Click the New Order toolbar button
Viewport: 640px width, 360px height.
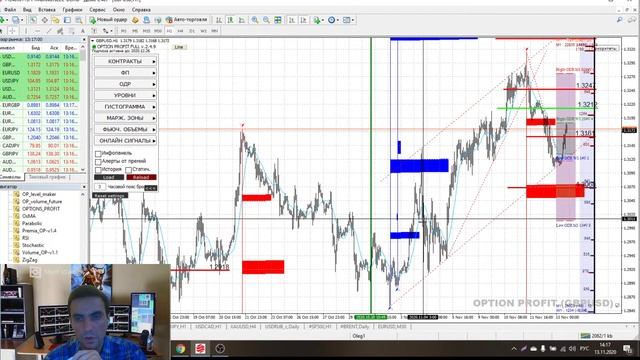click(x=108, y=20)
